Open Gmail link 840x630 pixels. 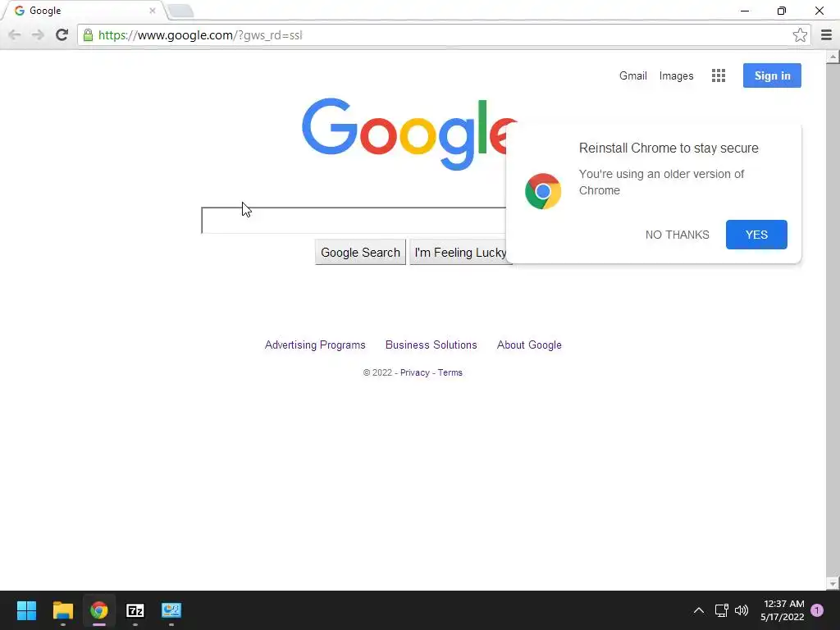[632, 75]
